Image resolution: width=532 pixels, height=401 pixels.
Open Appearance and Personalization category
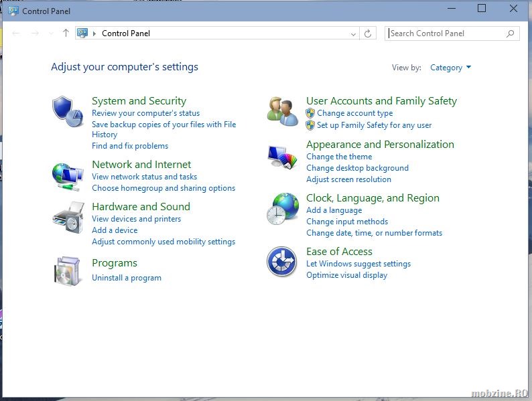click(x=380, y=145)
